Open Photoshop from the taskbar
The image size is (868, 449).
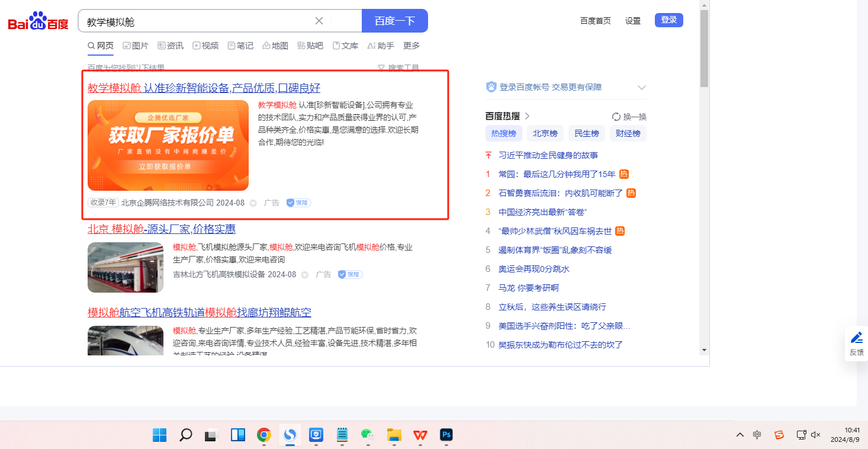446,435
